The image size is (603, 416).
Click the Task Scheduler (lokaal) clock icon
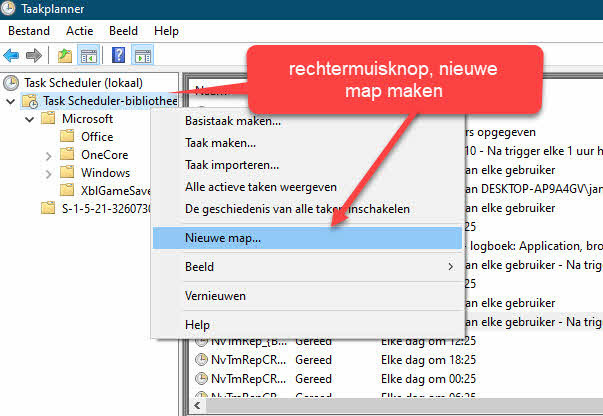click(x=11, y=83)
